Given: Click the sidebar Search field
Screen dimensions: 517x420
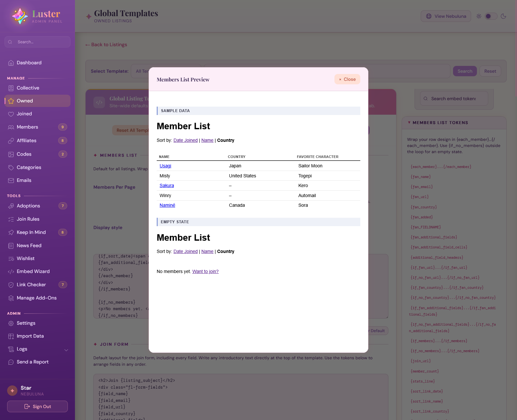Looking at the screenshot, I should point(37,42).
